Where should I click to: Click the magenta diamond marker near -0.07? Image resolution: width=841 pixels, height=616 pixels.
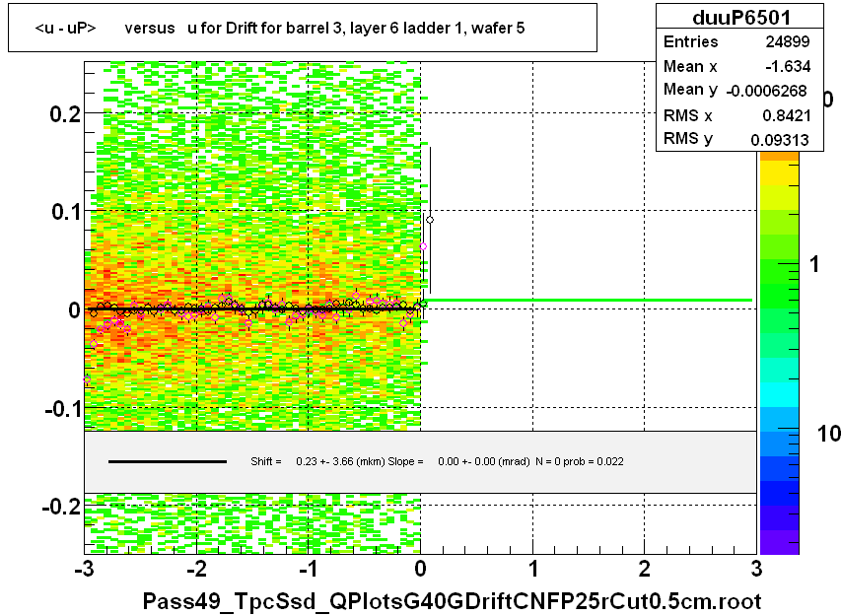click(x=87, y=379)
